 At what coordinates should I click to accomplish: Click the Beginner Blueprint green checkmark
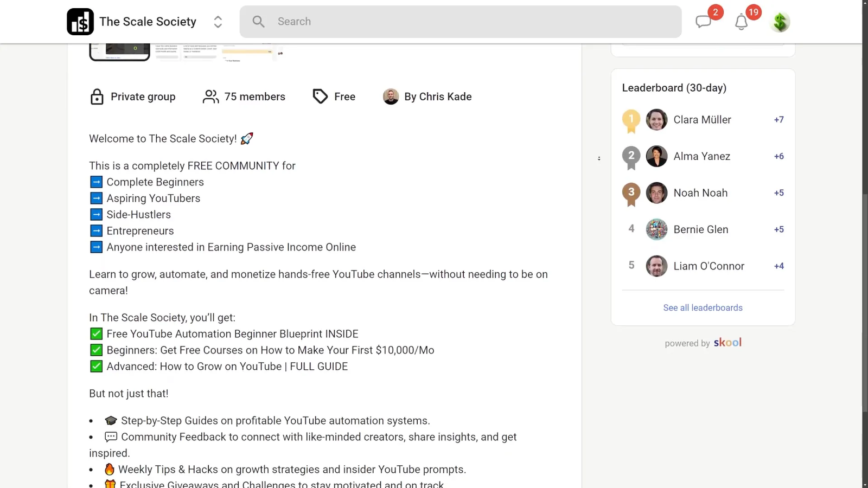[x=96, y=333]
